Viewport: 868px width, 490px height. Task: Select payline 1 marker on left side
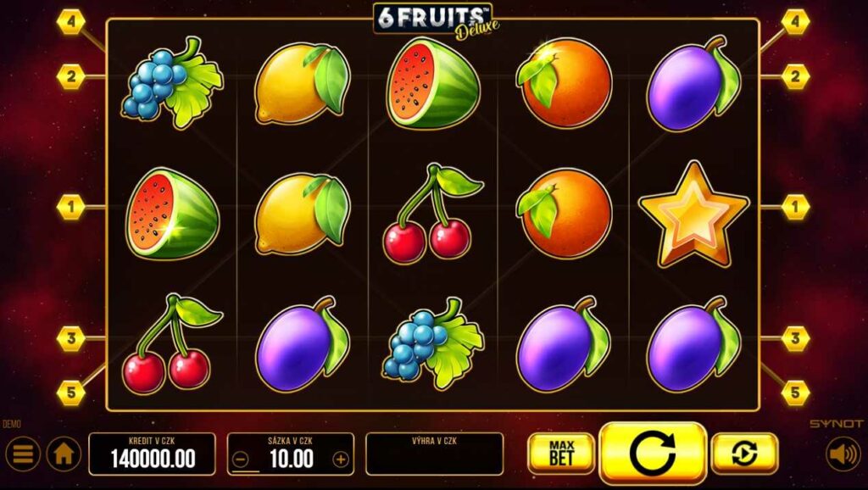tap(71, 208)
